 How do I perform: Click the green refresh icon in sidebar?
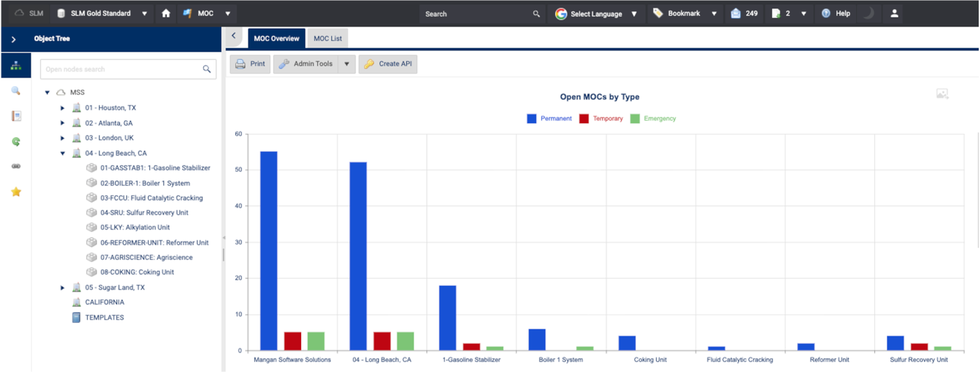point(16,141)
